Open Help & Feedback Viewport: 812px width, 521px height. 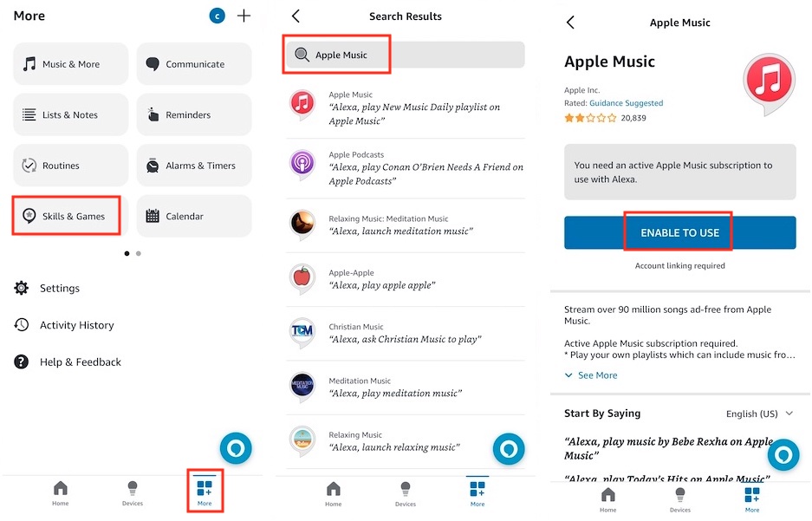pos(68,361)
